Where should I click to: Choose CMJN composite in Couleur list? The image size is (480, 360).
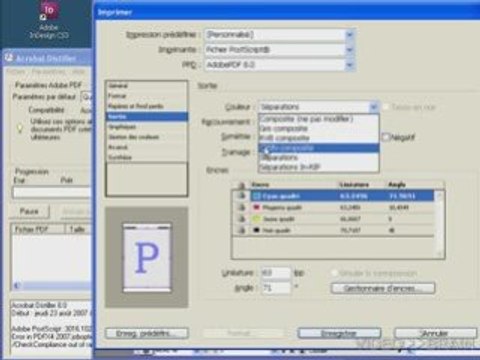[x=319, y=148]
